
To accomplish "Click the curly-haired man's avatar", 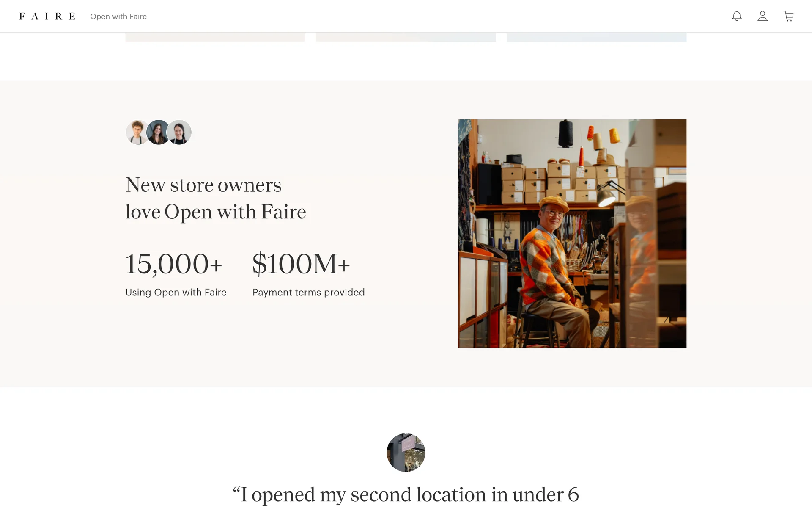I will pos(137,133).
